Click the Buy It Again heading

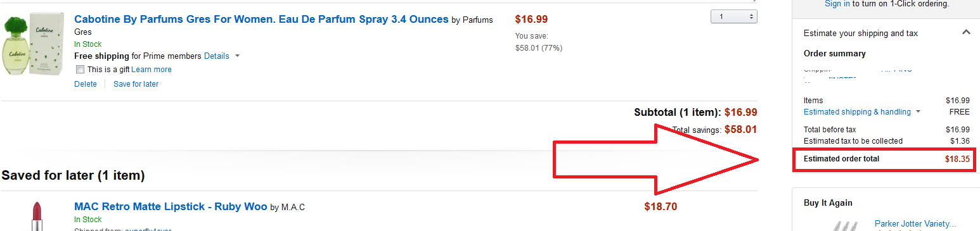[x=828, y=203]
